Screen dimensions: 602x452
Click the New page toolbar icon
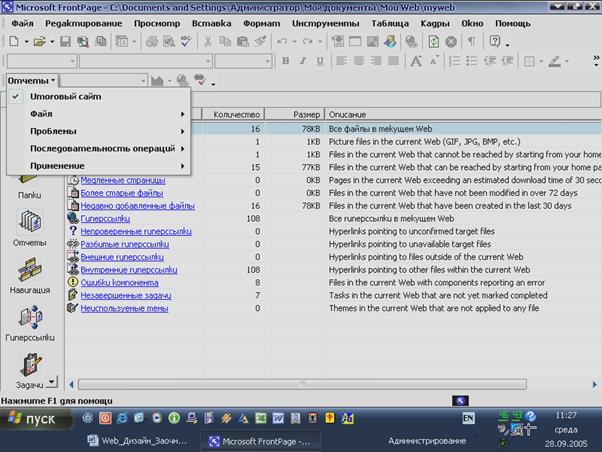[14, 41]
